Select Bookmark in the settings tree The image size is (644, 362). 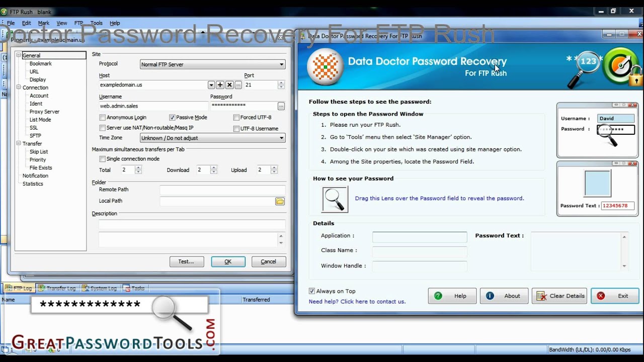click(x=40, y=64)
